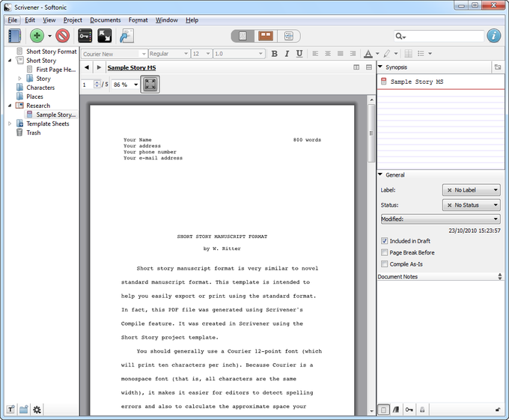The image size is (509, 420).
Task: Click the Compile toolbar icon
Action: [127, 36]
